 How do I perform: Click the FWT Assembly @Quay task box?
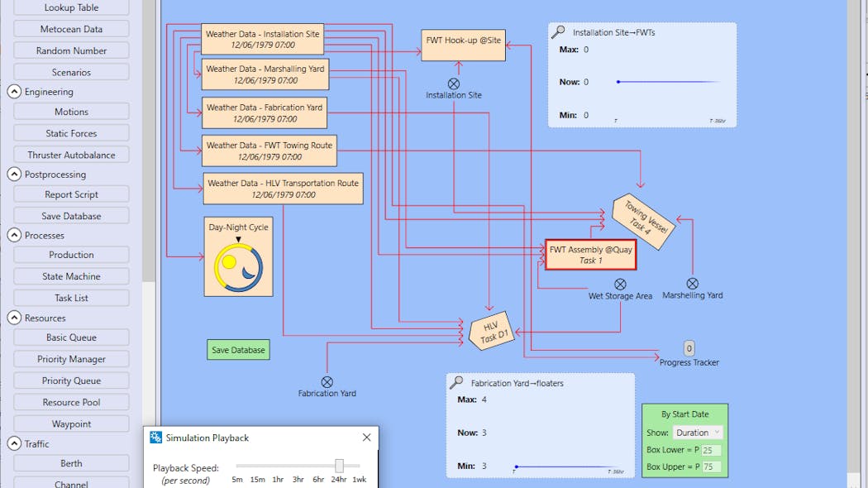click(x=589, y=254)
